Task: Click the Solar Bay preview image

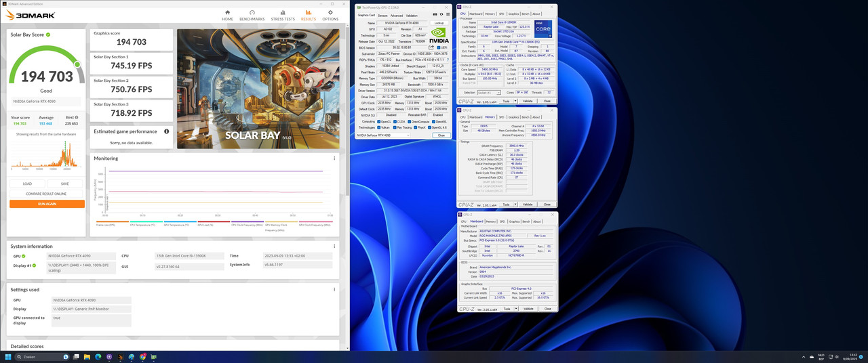Action: (x=260, y=89)
